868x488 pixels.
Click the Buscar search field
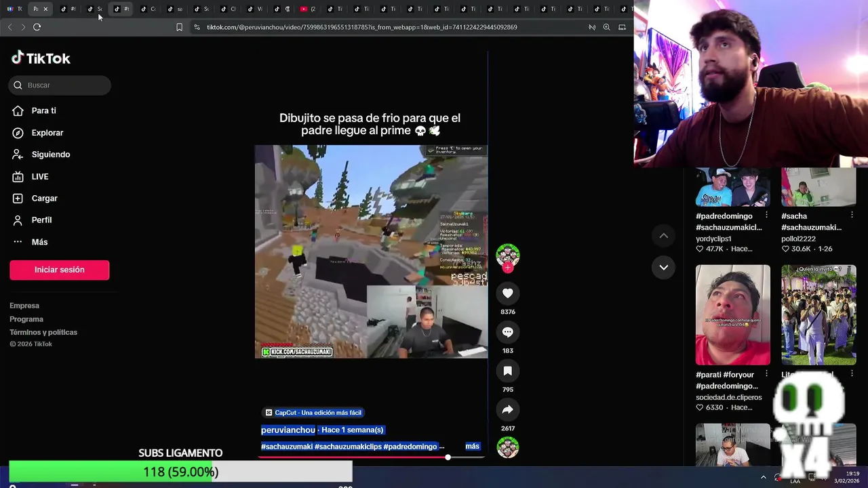(x=60, y=85)
